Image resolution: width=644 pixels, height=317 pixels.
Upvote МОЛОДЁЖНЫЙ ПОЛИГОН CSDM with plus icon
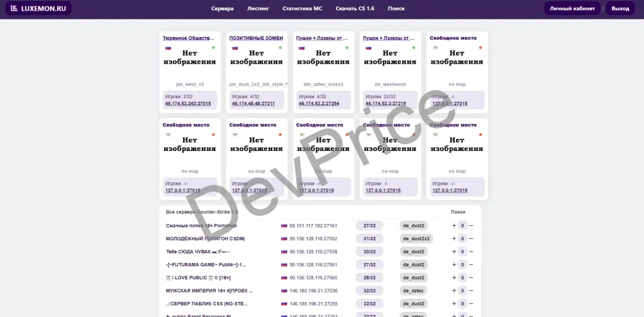454,238
